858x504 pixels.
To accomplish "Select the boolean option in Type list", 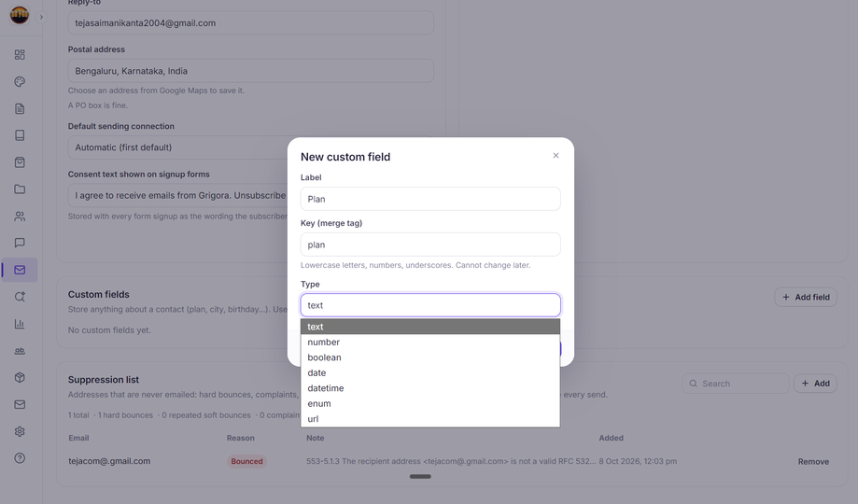I will pos(430,357).
